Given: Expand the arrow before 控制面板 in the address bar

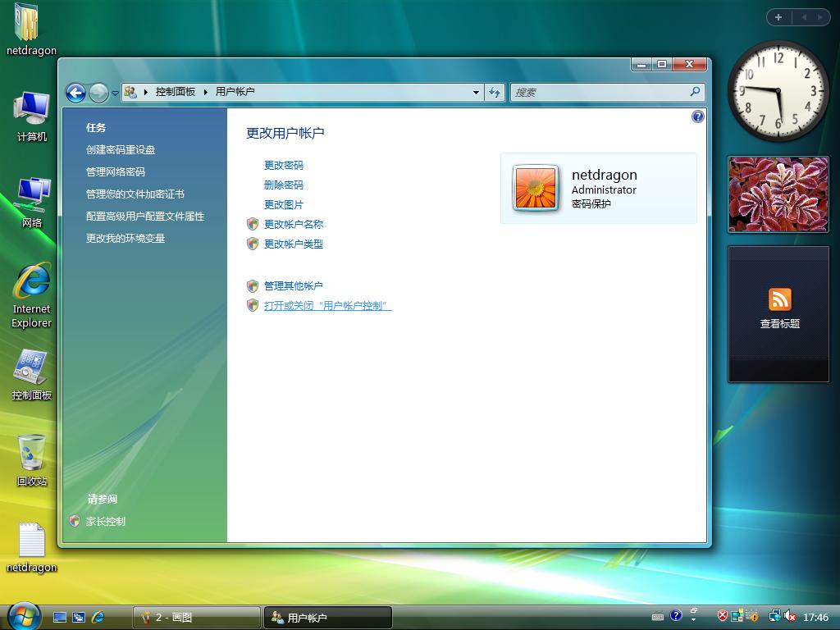Looking at the screenshot, I should 146,92.
